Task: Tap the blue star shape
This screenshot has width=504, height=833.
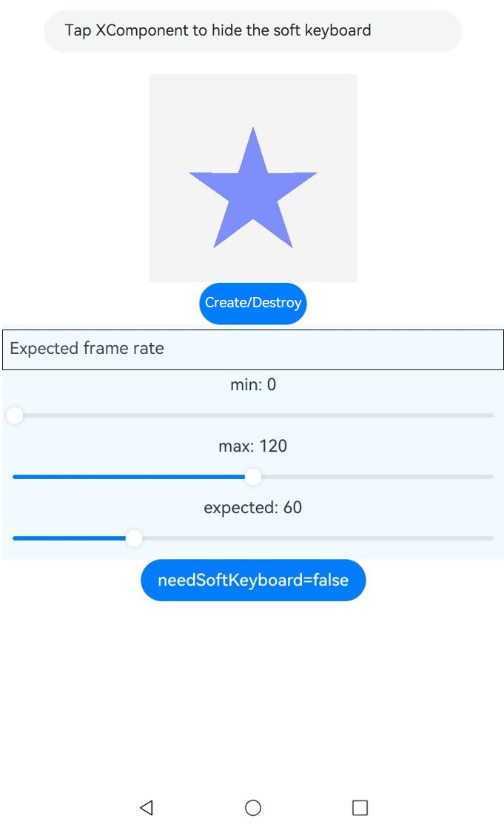Action: coord(253,189)
